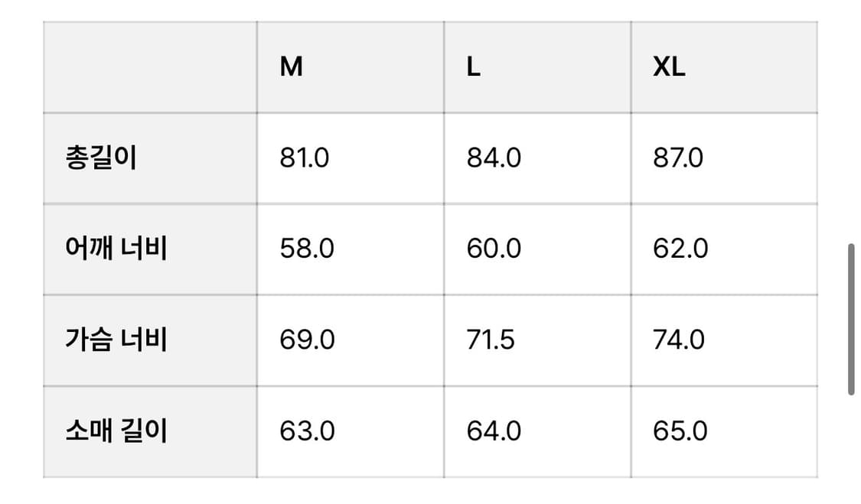Select the 84.0 value cell
861x504 pixels.
(494, 158)
